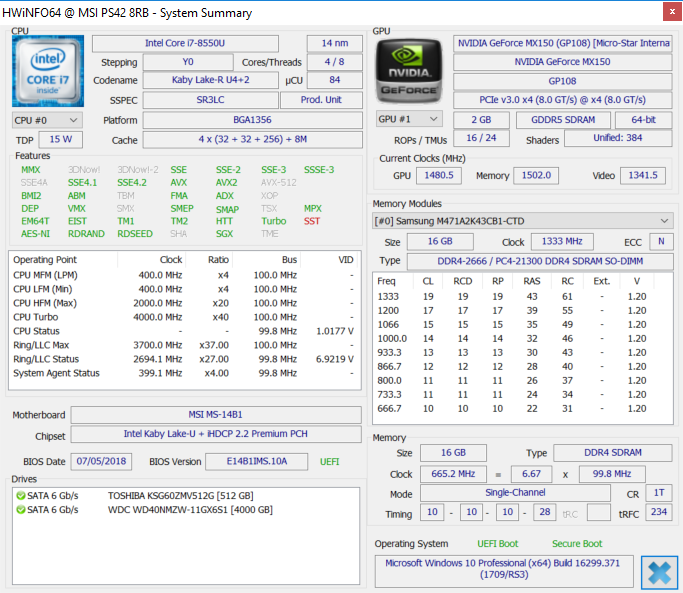
Task: Click the RDSEED feature flag
Action: coord(135,234)
